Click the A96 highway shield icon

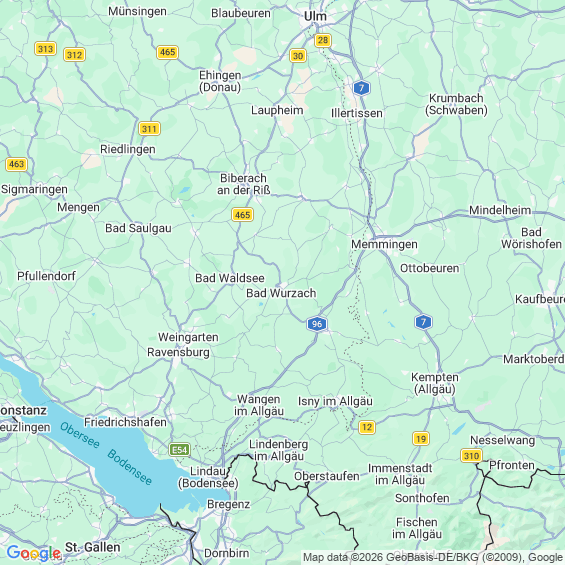pos(317,324)
